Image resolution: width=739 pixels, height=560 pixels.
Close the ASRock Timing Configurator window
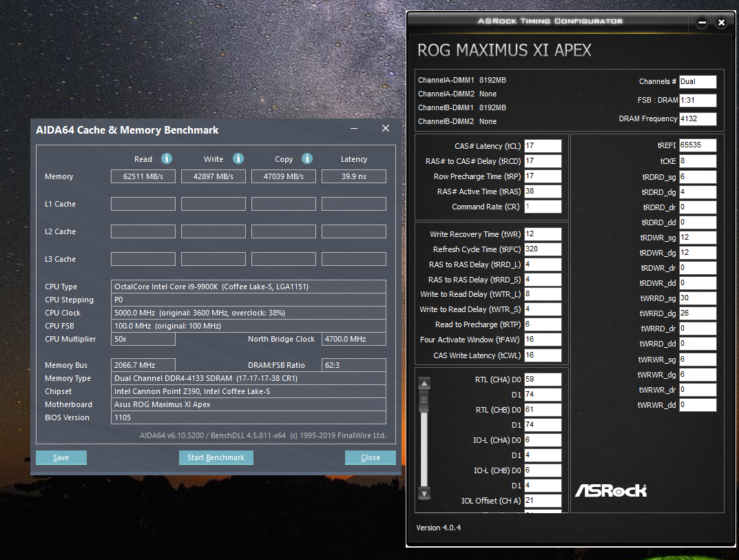click(x=721, y=22)
